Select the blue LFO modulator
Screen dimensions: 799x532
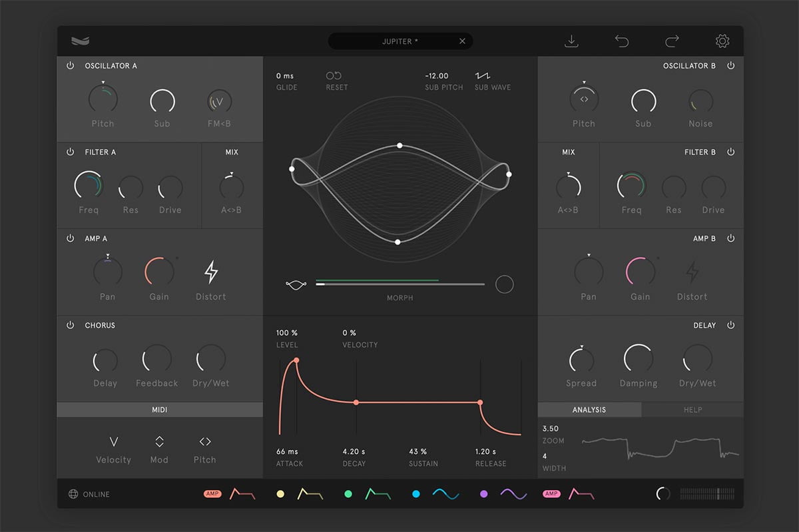(435, 494)
